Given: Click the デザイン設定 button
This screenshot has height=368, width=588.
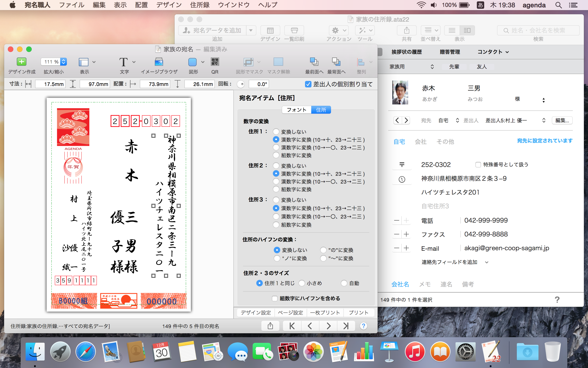Looking at the screenshot, I should click(256, 313).
